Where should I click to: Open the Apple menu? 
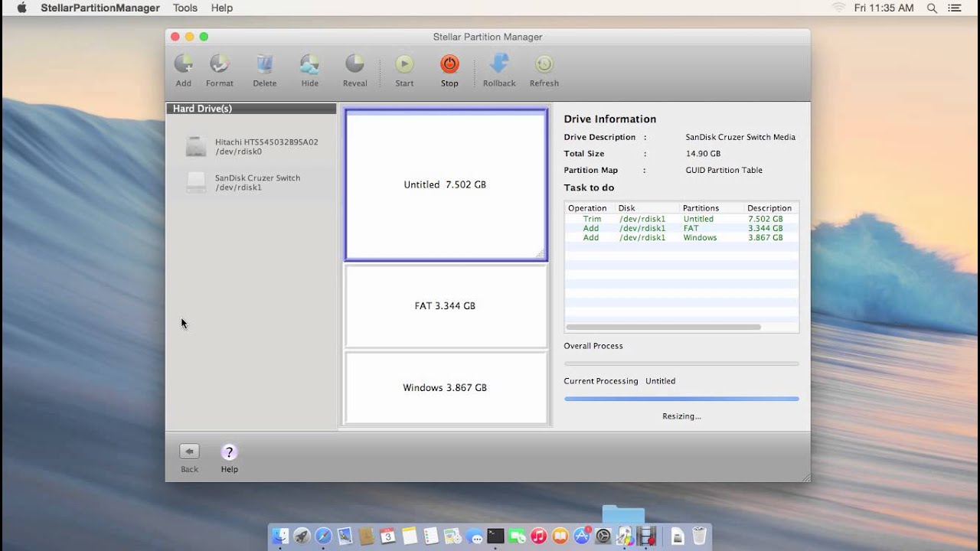(21, 8)
